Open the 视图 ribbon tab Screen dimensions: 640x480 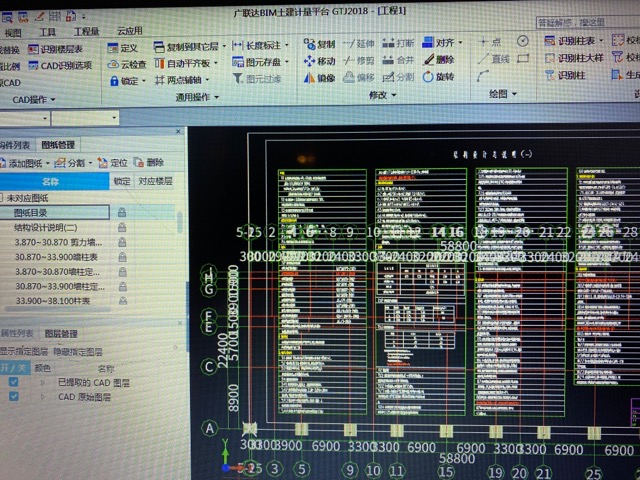click(x=13, y=32)
